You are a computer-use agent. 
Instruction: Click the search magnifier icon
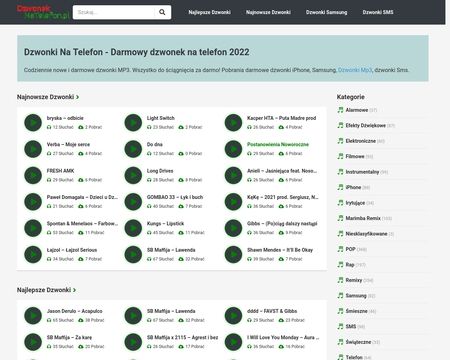162,12
